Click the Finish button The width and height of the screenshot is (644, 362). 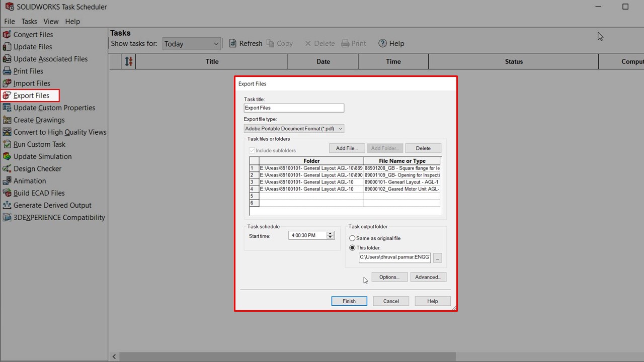349,301
